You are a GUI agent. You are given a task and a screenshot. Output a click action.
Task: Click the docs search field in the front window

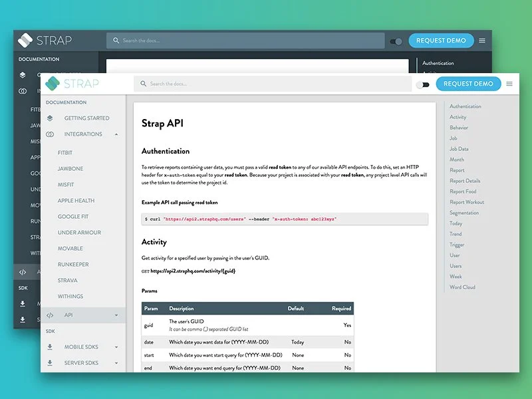coord(273,84)
